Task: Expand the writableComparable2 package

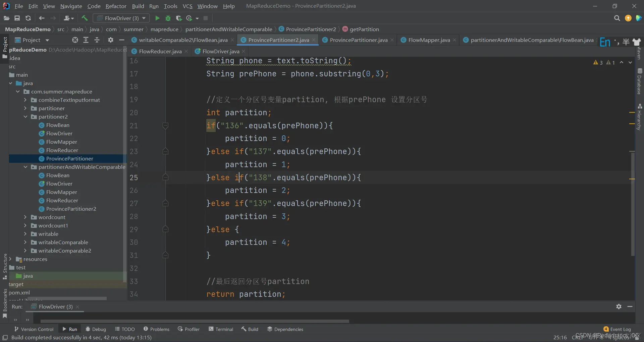Action: (x=25, y=251)
